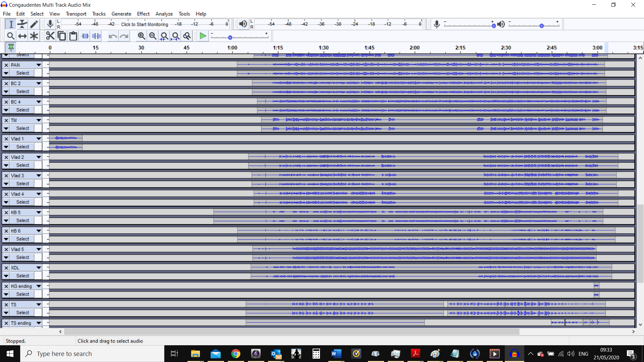Click the Trim audio outside selection icon

pyautogui.click(x=85, y=36)
